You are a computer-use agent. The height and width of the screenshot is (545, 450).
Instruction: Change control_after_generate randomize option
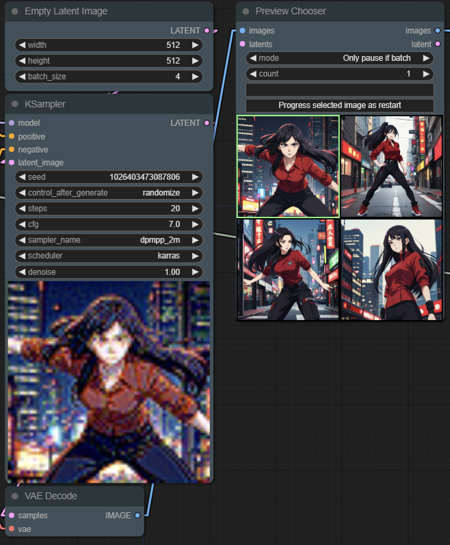108,193
